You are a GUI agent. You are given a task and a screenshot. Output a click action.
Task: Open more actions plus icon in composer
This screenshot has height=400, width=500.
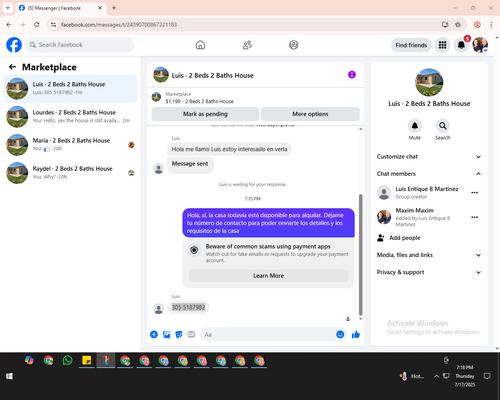(154, 334)
